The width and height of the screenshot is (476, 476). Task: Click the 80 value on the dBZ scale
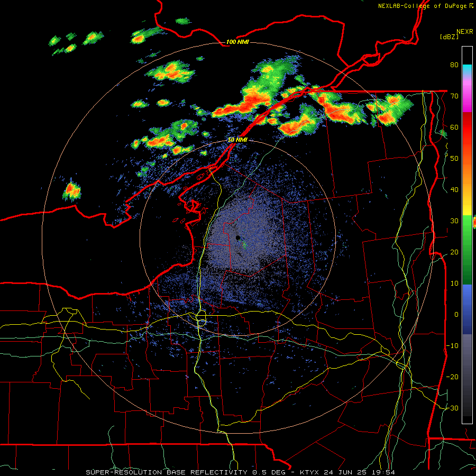click(x=454, y=65)
